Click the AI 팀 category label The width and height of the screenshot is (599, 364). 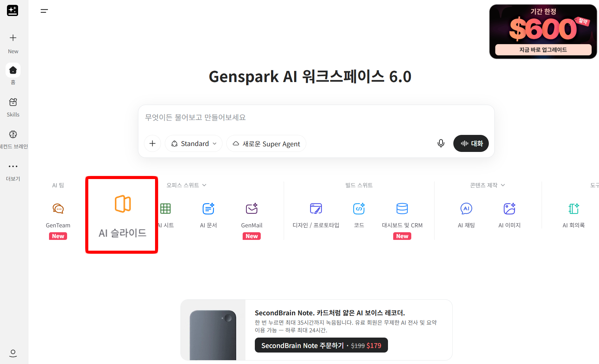click(x=58, y=185)
